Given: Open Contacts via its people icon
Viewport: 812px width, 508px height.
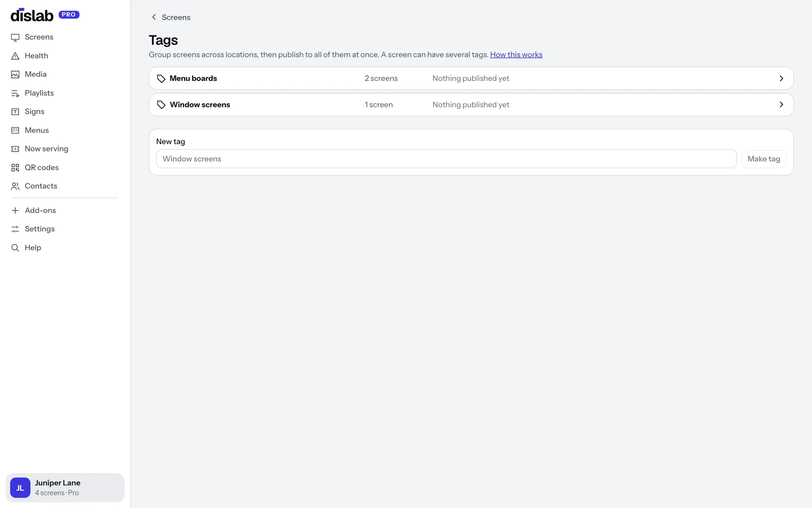Looking at the screenshot, I should click(x=15, y=186).
